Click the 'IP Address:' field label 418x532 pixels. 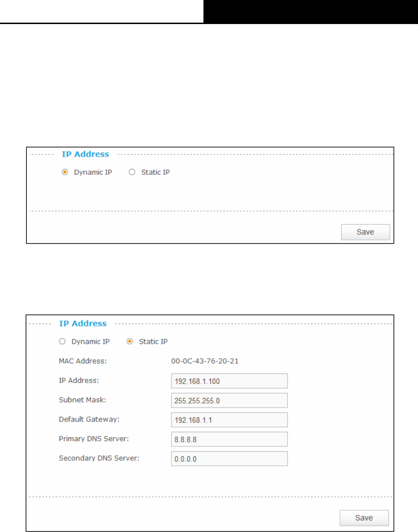coord(79,380)
